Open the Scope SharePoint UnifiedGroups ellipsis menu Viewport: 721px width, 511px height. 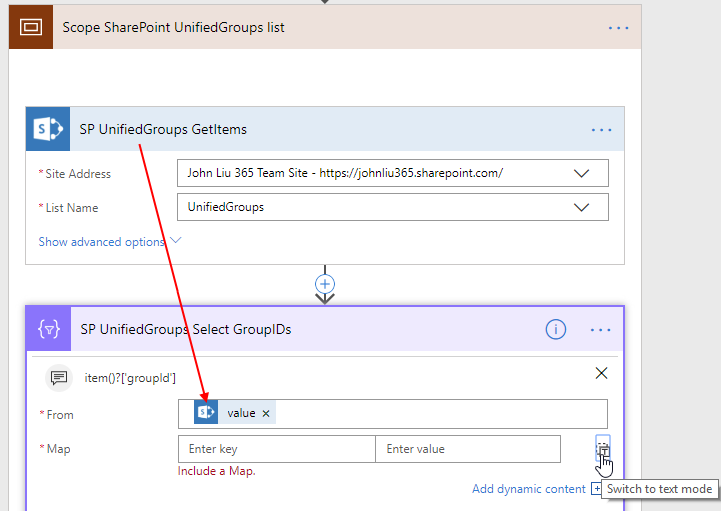619,27
